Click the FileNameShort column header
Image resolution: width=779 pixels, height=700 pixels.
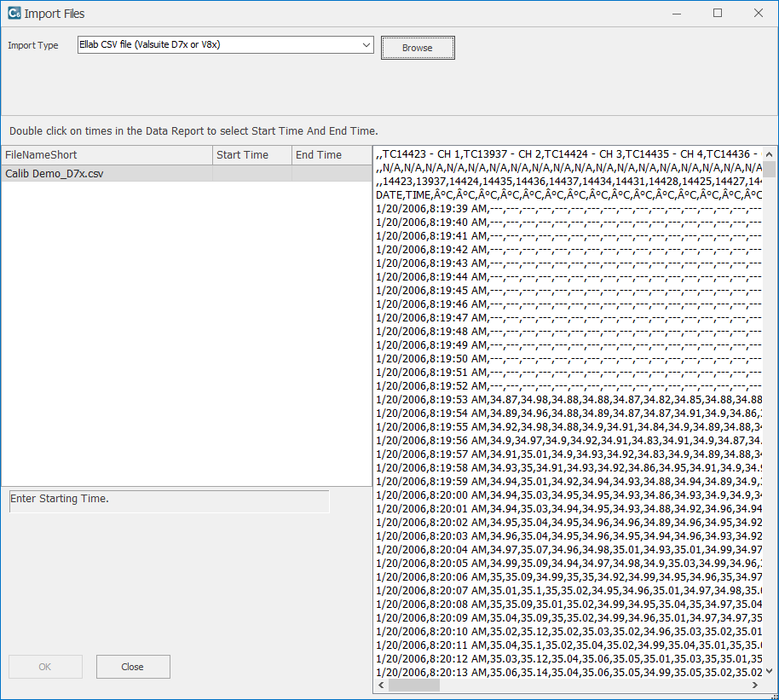tap(107, 155)
